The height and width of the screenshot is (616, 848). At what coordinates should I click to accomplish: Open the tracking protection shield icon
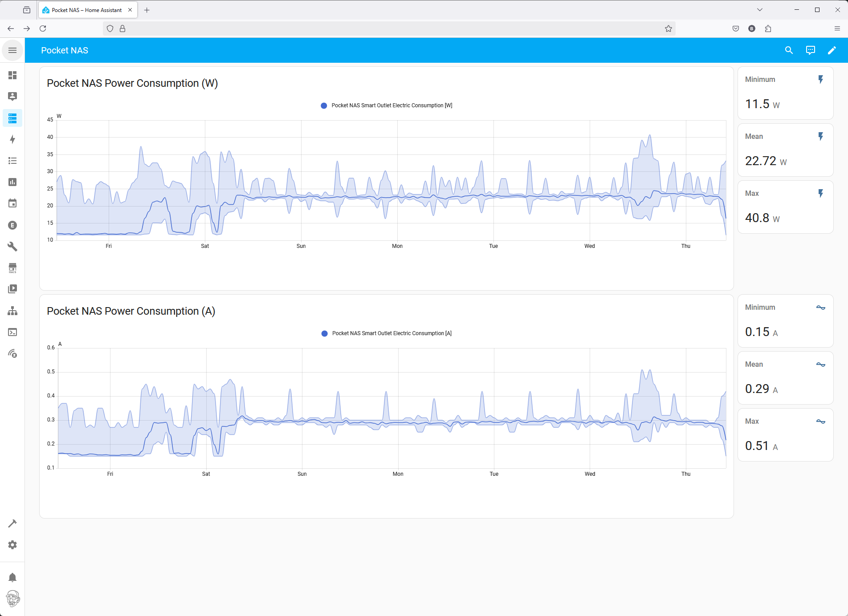click(110, 28)
